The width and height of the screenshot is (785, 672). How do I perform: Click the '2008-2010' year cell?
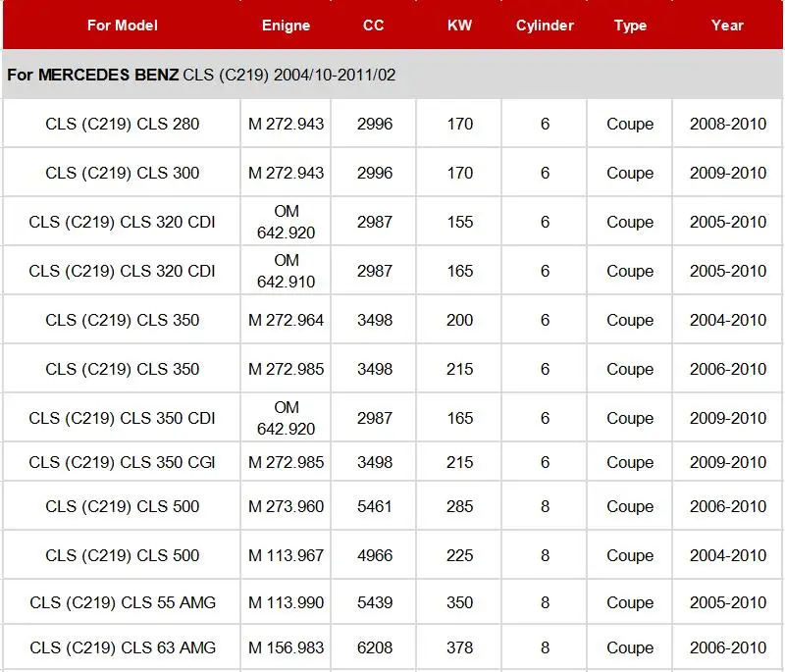coord(728,124)
